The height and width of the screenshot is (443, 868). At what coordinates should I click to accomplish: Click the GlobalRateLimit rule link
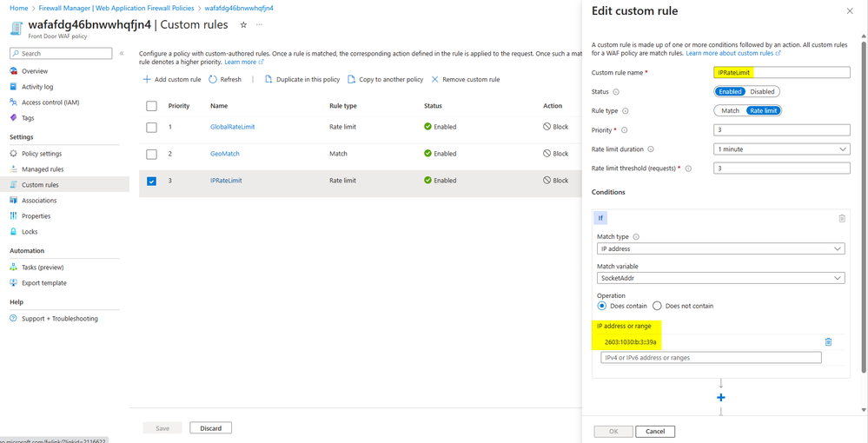click(x=233, y=127)
